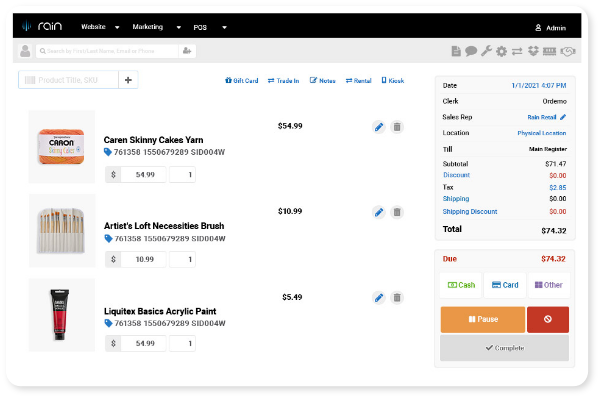601x399 pixels.
Task: Open the Marketing menu
Action: (148, 27)
